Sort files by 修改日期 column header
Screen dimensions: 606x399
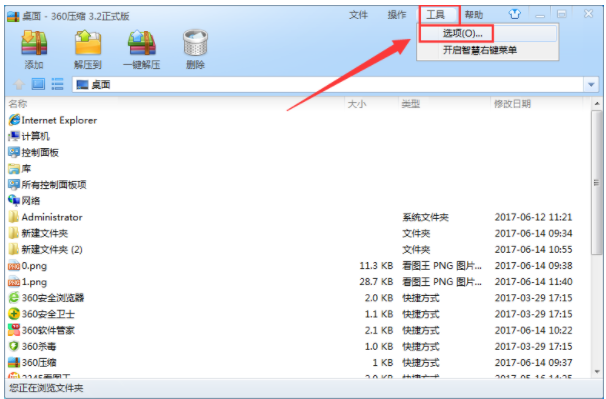click(512, 104)
